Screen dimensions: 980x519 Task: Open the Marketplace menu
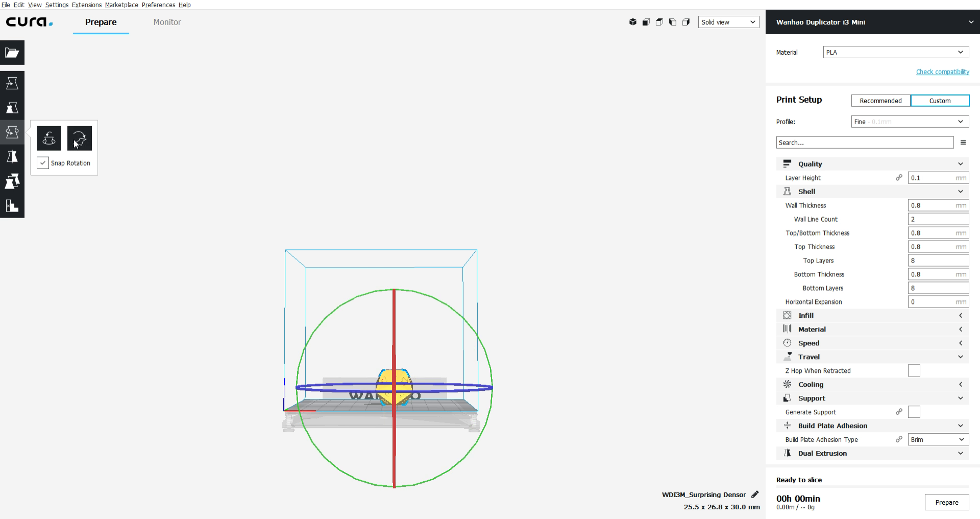point(121,5)
